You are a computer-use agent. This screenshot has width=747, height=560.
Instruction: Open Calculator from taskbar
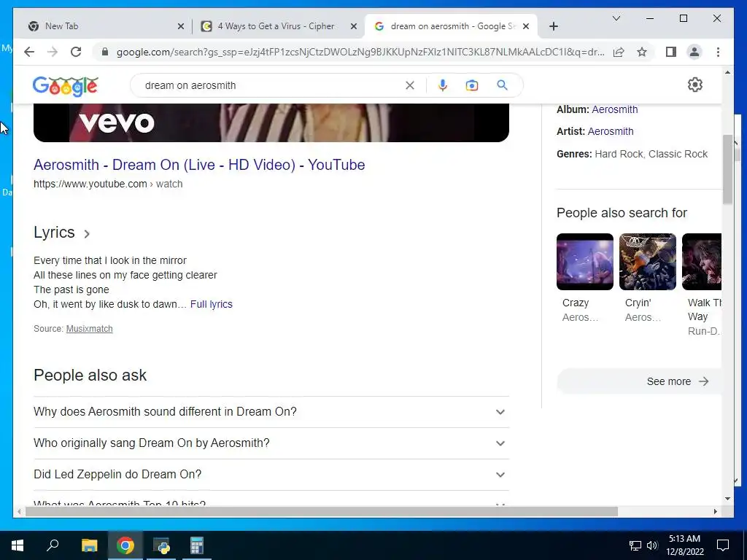(197, 545)
